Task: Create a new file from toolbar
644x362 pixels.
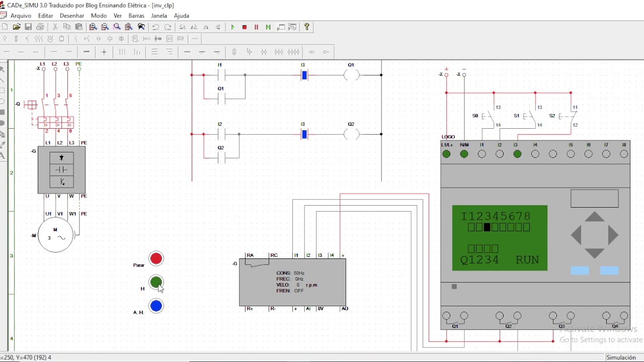Action: [x=5, y=27]
